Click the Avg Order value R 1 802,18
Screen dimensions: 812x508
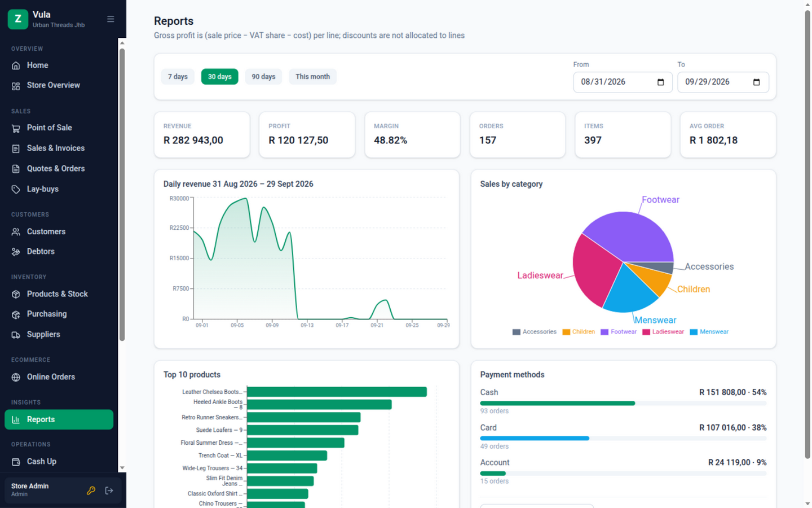(x=713, y=141)
